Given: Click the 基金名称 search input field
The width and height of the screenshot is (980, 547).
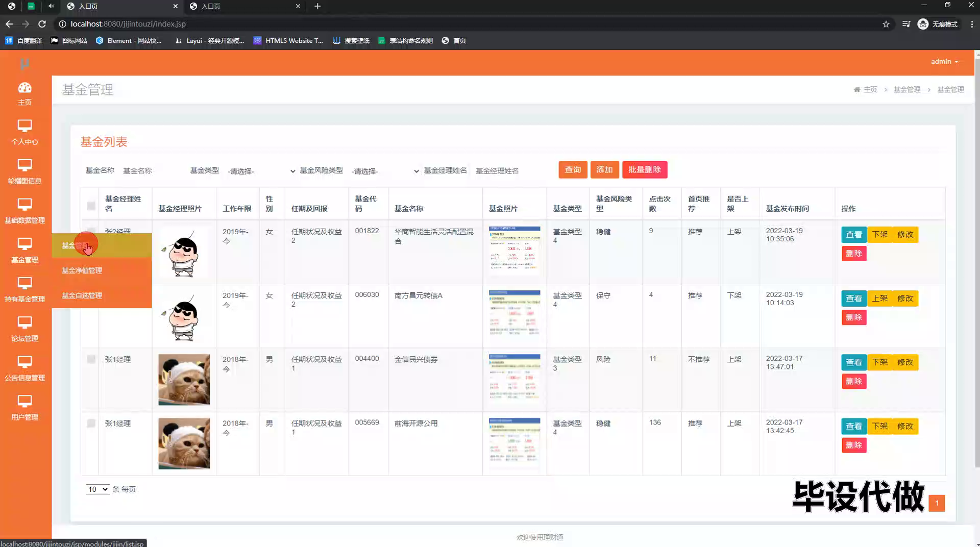Looking at the screenshot, I should tap(152, 171).
